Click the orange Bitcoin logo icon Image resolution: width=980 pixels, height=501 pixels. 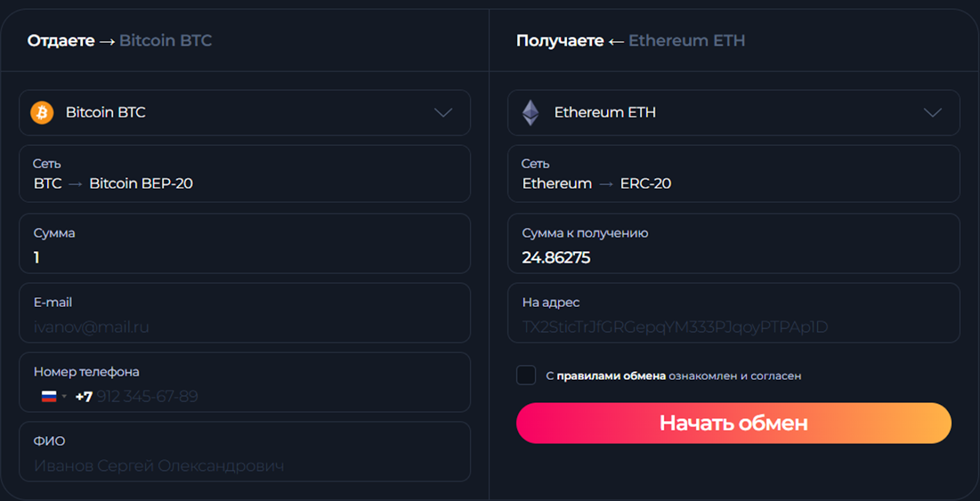pos(42,113)
